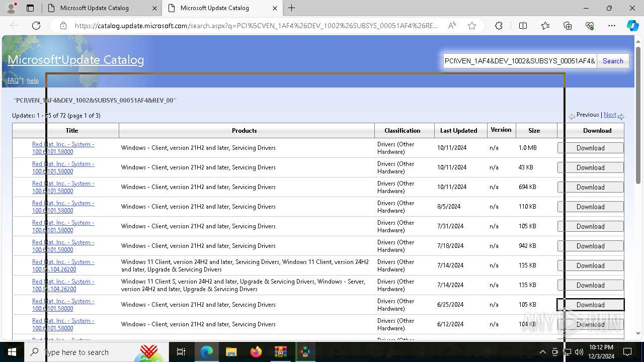Refresh the current page

(36, 26)
